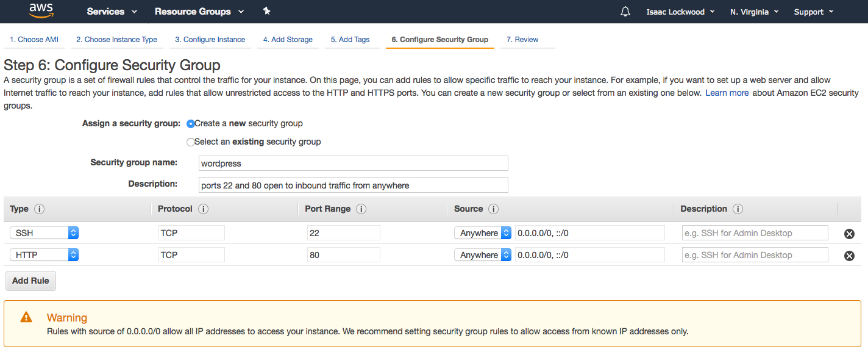
Task: Open the N. Virginia region menu
Action: coord(754,12)
